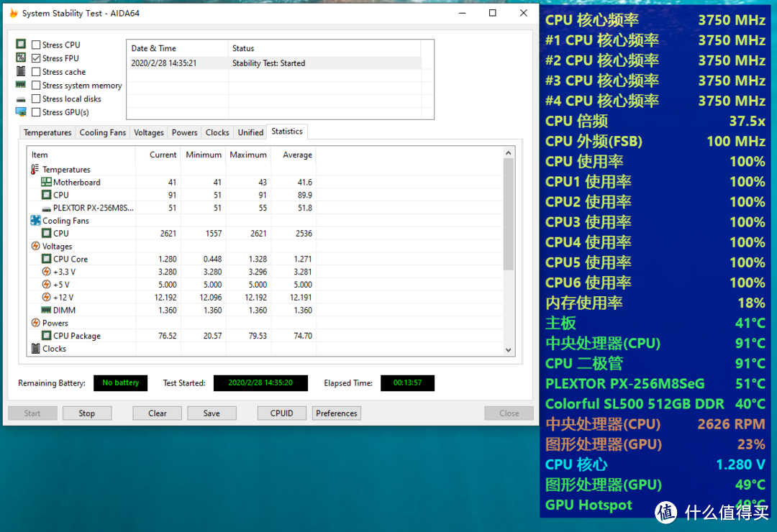Screen dimensions: 777x532
Task: Enable the Stress CPU checkbox
Action: pyautogui.click(x=36, y=45)
